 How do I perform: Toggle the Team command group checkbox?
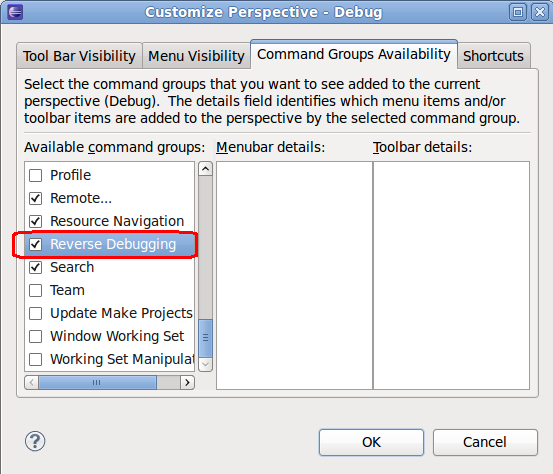tap(36, 290)
